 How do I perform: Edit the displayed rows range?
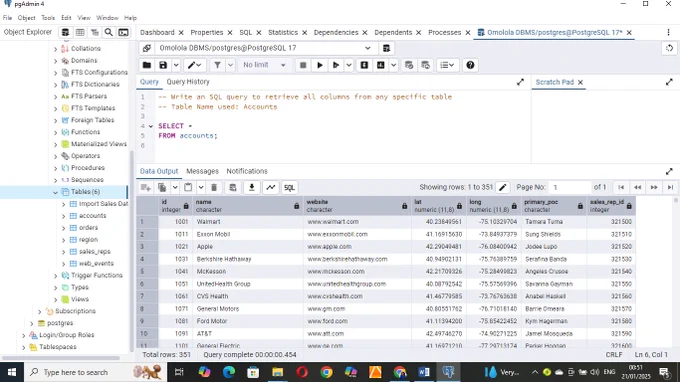pos(503,187)
